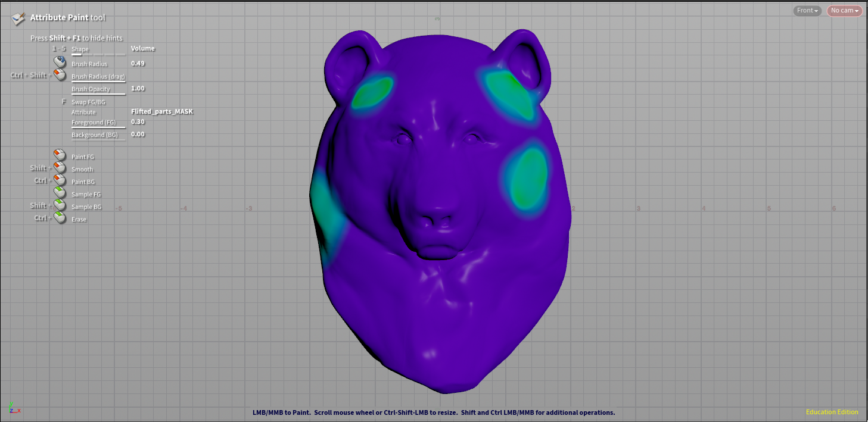Screen dimensions: 868x422
Task: Click the Paint FG mouse icon
Action: (x=60, y=155)
